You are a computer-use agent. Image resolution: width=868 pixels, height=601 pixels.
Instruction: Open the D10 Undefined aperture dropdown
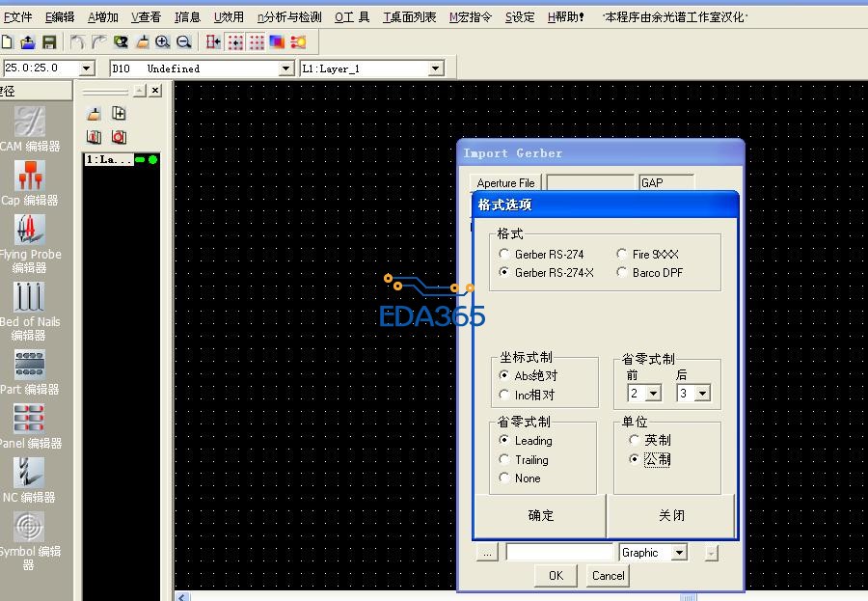pos(285,68)
